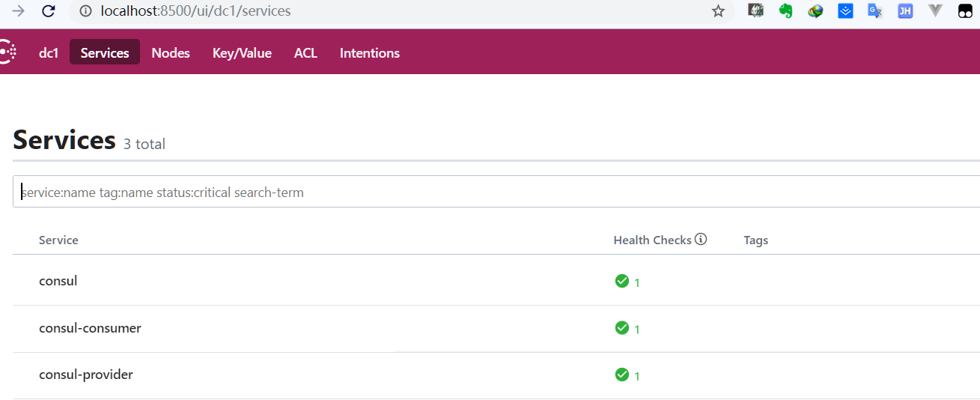Open the Key/Value tab
Image resolution: width=980 pixels, height=400 pixels.
pos(242,53)
